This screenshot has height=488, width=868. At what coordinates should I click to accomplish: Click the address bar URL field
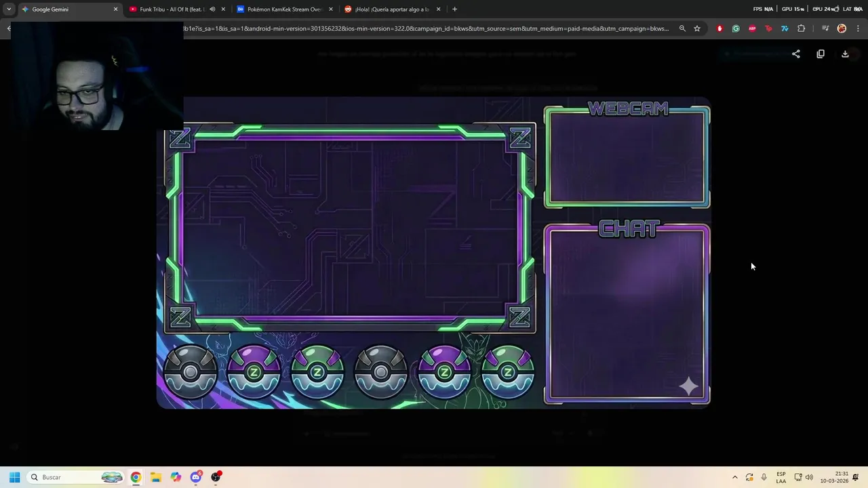point(426,28)
